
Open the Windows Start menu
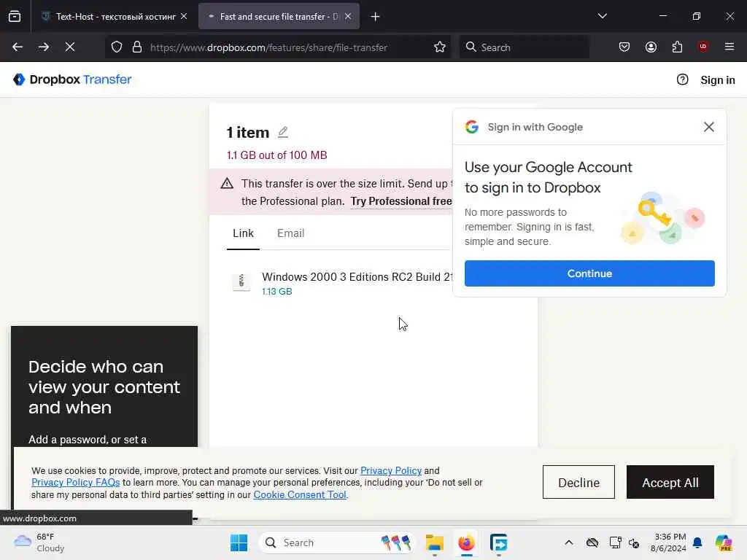(x=239, y=542)
